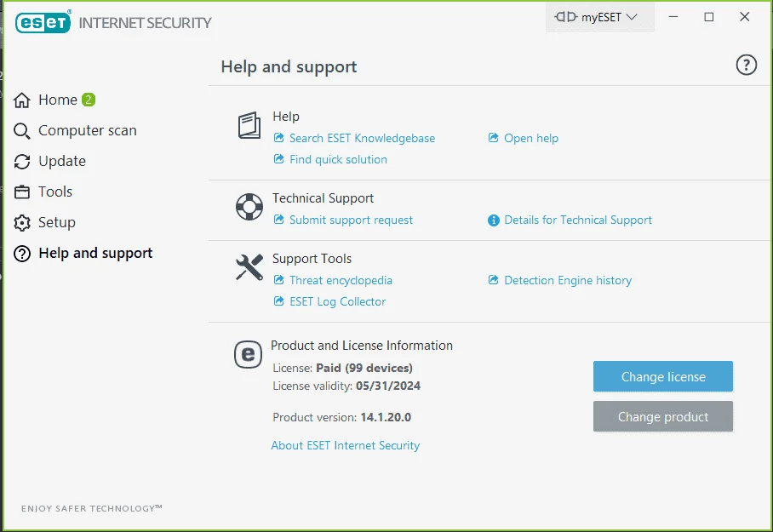This screenshot has height=532, width=773.
Task: Click the 'Technical Support' section heading
Action: [323, 198]
